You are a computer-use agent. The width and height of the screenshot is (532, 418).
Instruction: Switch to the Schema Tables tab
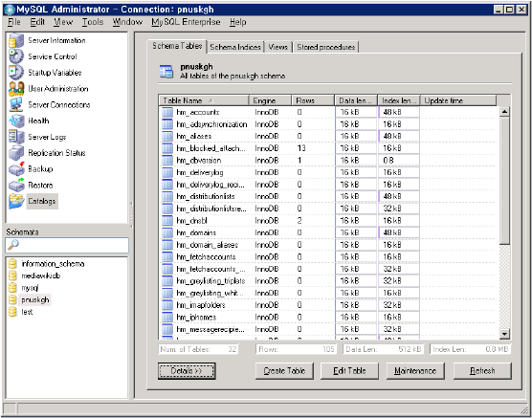177,46
